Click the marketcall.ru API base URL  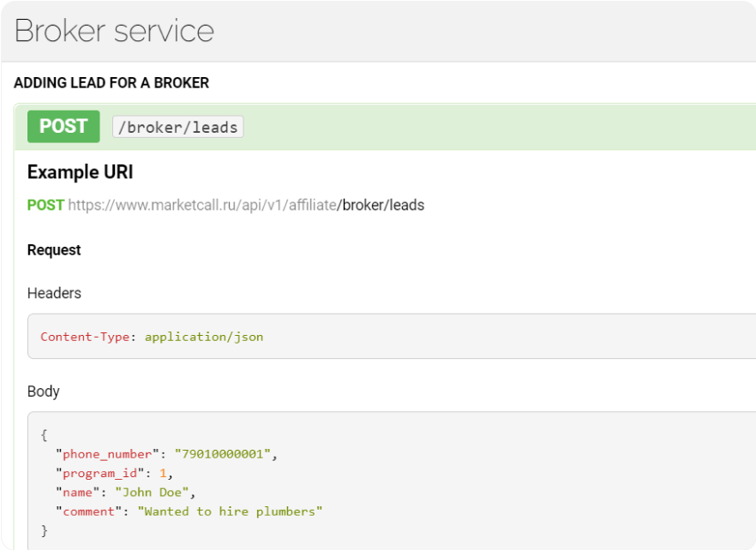click(202, 206)
